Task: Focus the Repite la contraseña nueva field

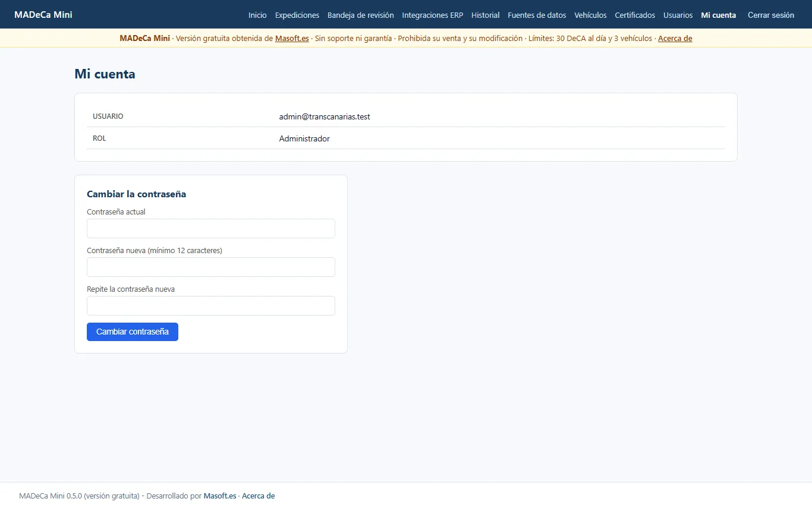Action: point(211,305)
